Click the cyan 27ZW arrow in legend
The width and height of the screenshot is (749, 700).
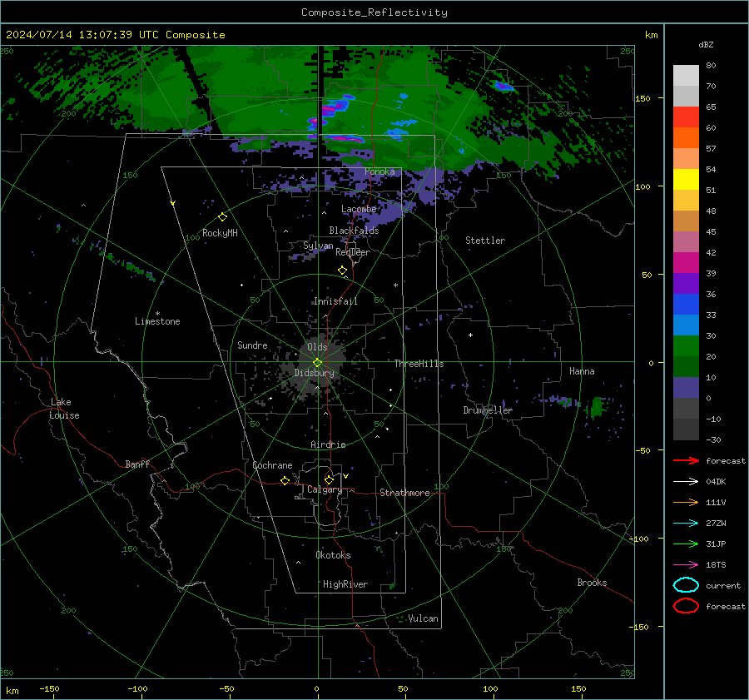[x=686, y=524]
